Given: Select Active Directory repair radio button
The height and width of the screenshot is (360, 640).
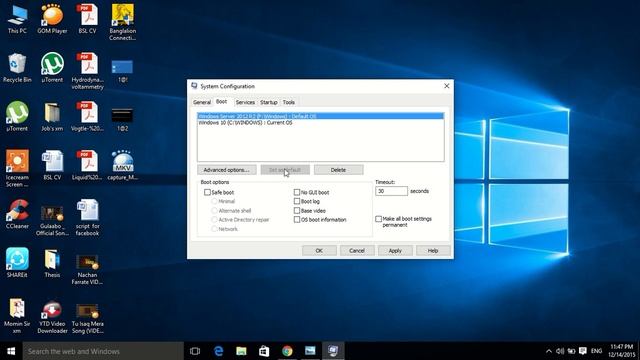Looking at the screenshot, I should tap(214, 220).
